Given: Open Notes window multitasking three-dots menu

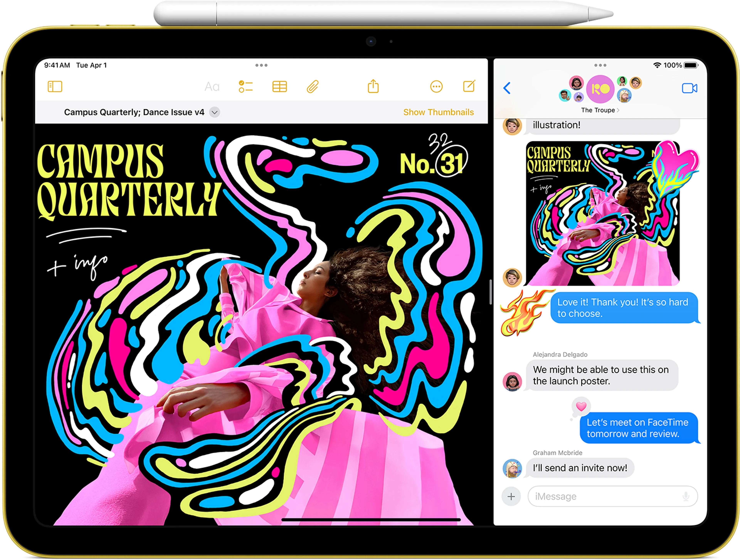Looking at the screenshot, I should click(261, 65).
